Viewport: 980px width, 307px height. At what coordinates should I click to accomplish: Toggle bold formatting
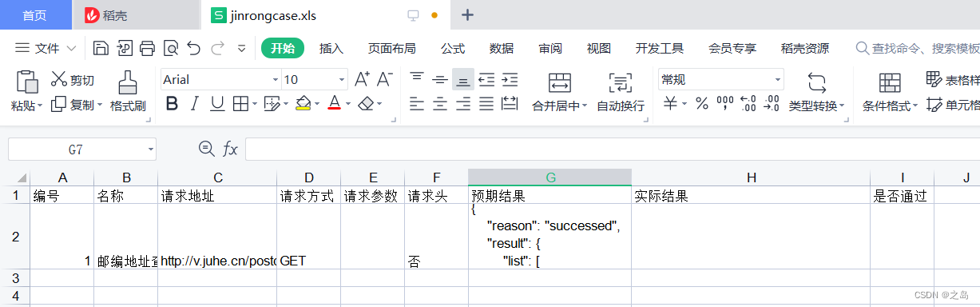[172, 104]
